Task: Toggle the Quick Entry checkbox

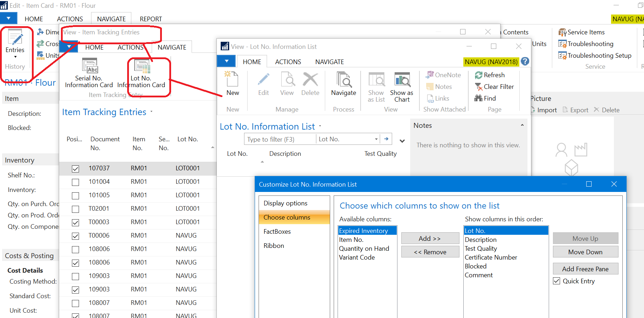Action: click(557, 281)
